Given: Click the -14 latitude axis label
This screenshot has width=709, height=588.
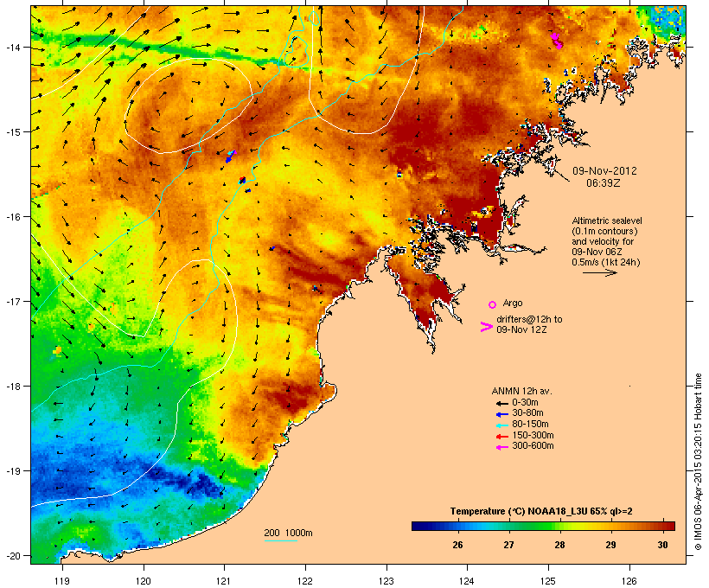Looking at the screenshot, I should pyautogui.click(x=13, y=47).
